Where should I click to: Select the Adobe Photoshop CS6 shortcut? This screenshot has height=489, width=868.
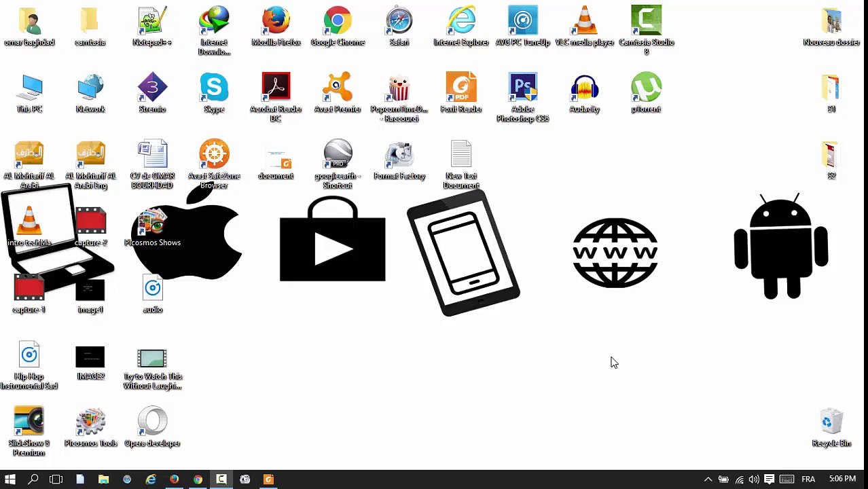pyautogui.click(x=522, y=88)
